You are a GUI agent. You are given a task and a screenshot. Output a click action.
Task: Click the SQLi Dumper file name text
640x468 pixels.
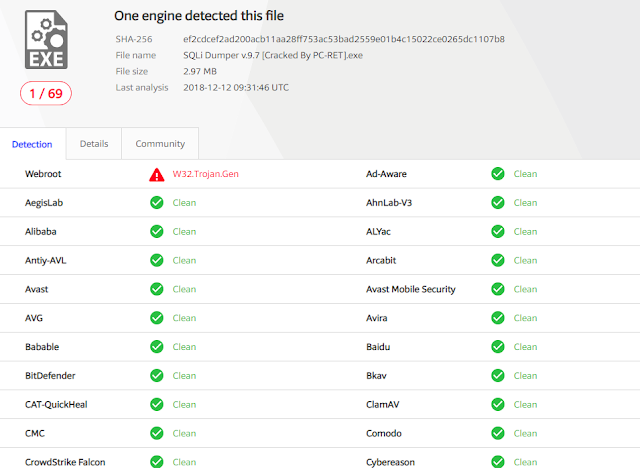[272, 55]
